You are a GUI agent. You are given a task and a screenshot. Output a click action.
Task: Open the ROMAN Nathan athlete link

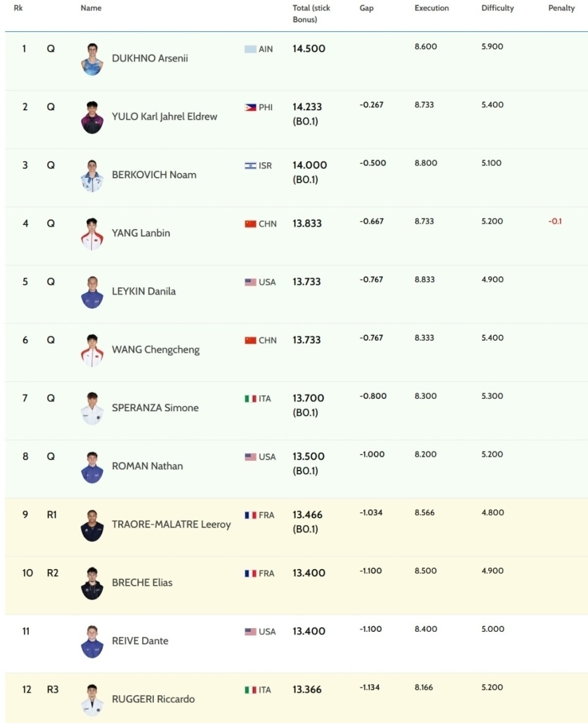click(148, 466)
